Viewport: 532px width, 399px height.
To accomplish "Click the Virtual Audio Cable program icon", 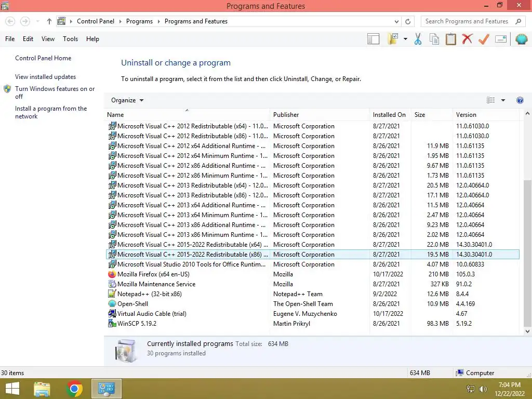I will coord(112,313).
